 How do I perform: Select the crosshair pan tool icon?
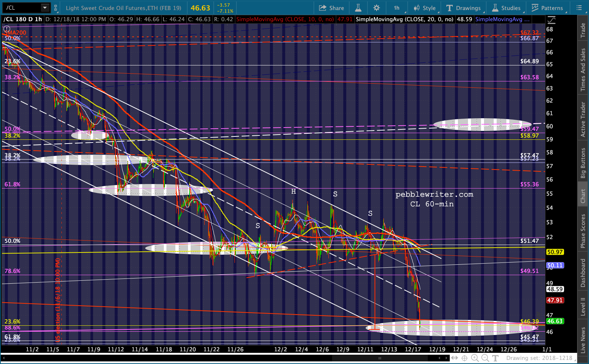pyautogui.click(x=464, y=358)
